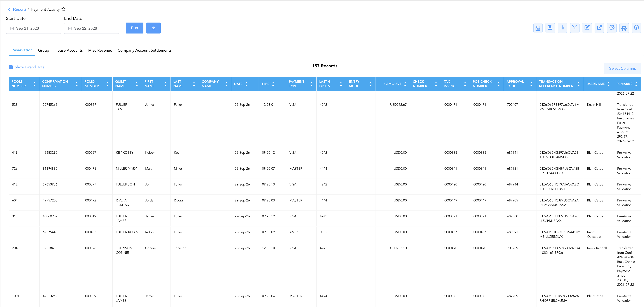Click the edit pencil icon

tap(587, 28)
